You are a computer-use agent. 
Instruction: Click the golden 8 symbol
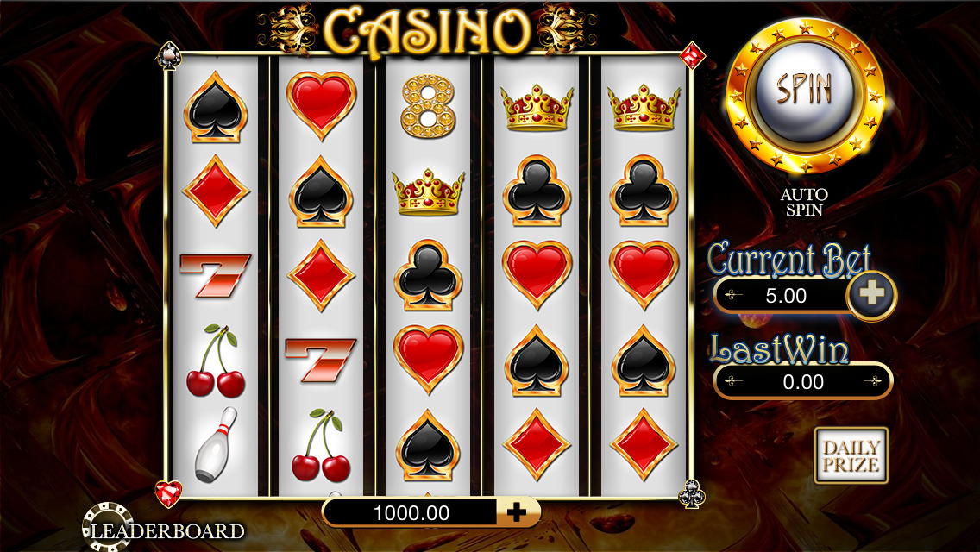click(428, 106)
